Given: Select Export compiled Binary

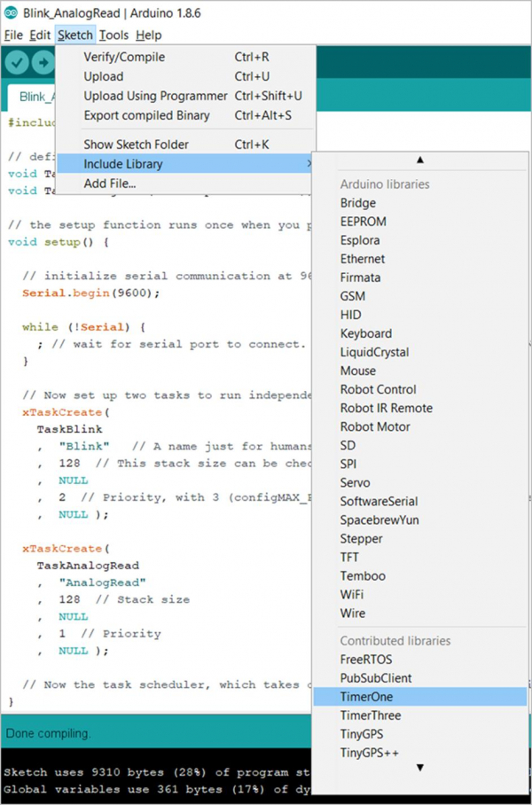Looking at the screenshot, I should [x=185, y=115].
